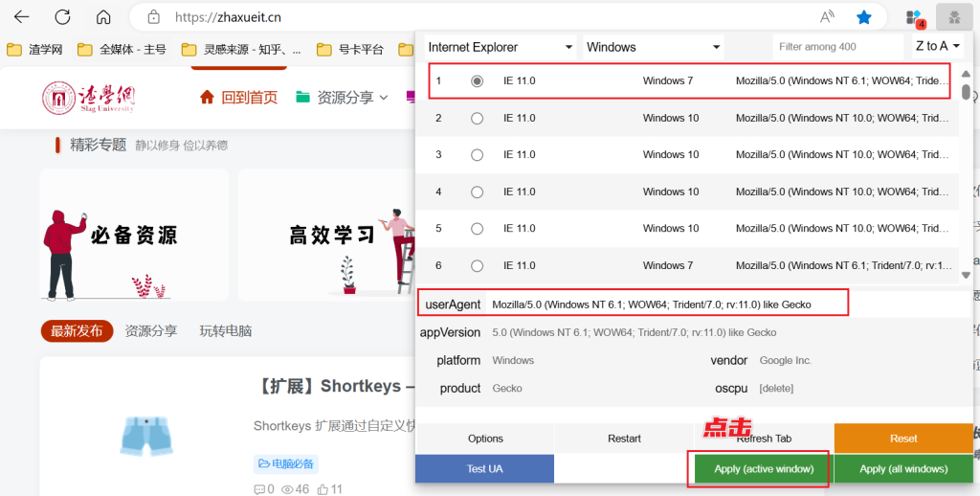Click the blue shorts Shortkeys thumbnail
The width and height of the screenshot is (980, 496).
146,436
